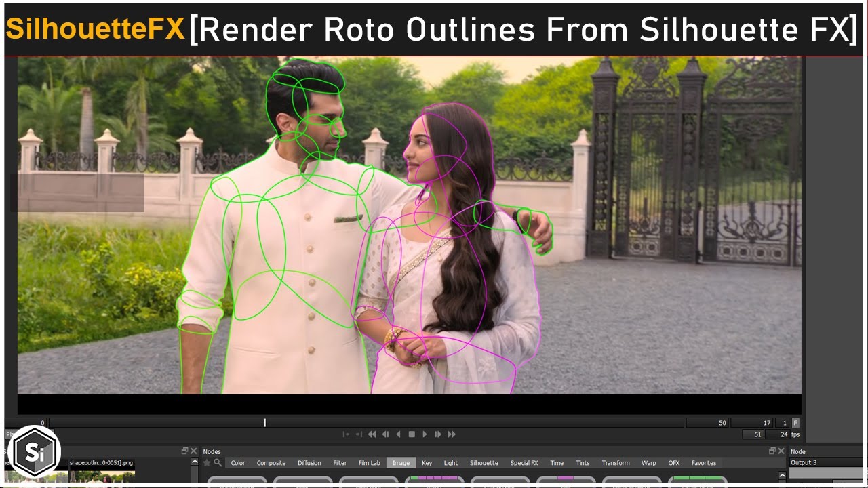Open the OFX nodes tab
The width and height of the screenshot is (868, 488).
tap(674, 463)
